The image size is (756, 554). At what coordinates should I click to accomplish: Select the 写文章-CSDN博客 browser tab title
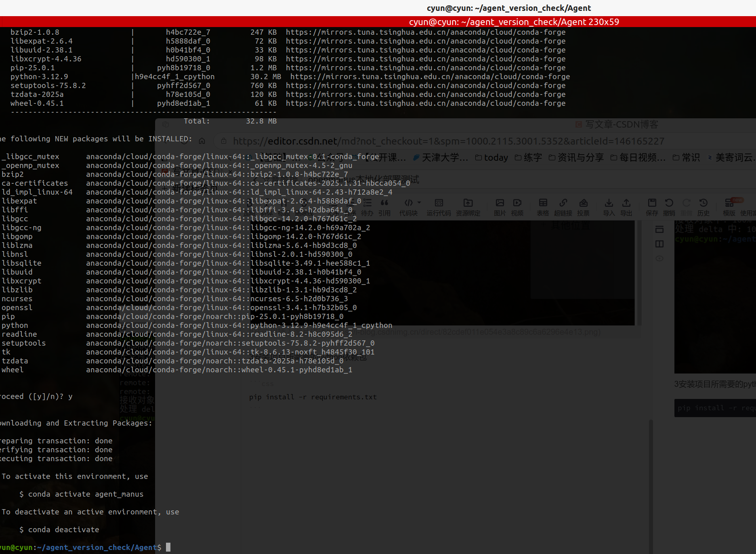622,124
